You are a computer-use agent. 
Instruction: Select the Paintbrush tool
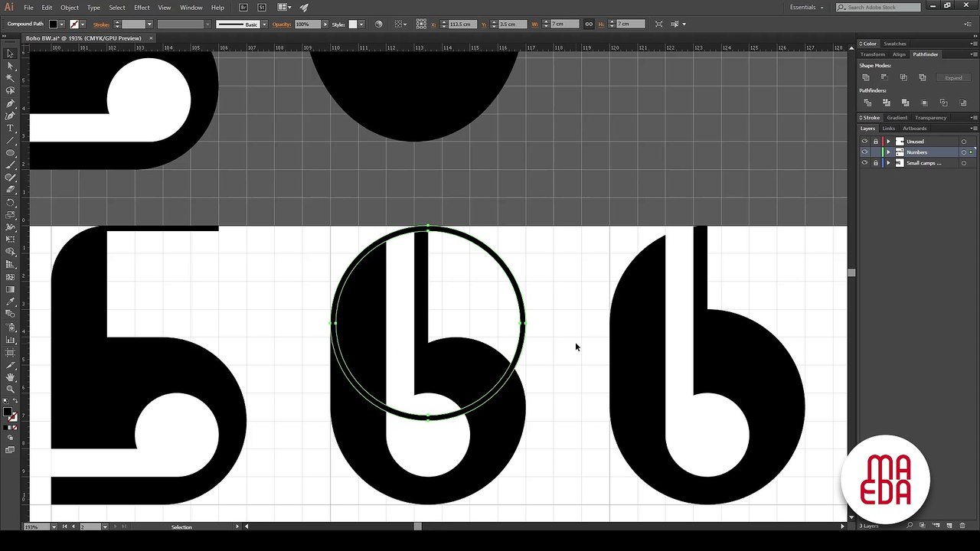click(x=10, y=165)
